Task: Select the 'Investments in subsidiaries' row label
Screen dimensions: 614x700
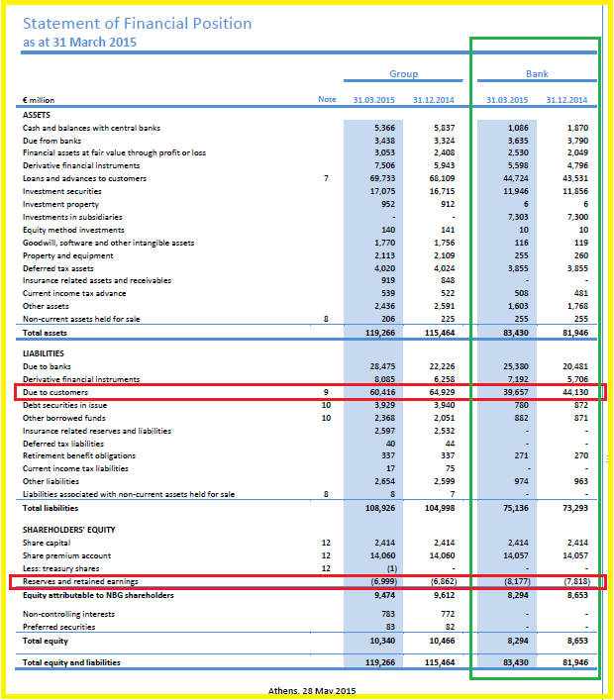Action: coord(72,216)
